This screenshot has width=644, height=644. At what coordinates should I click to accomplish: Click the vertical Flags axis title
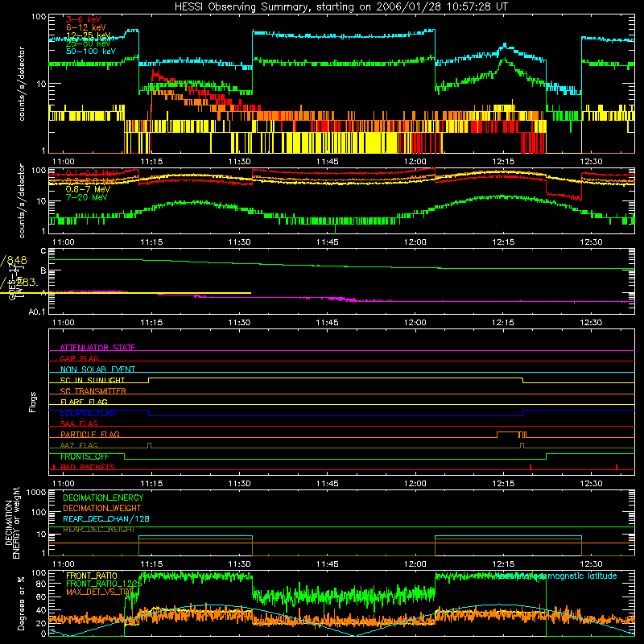(33, 402)
